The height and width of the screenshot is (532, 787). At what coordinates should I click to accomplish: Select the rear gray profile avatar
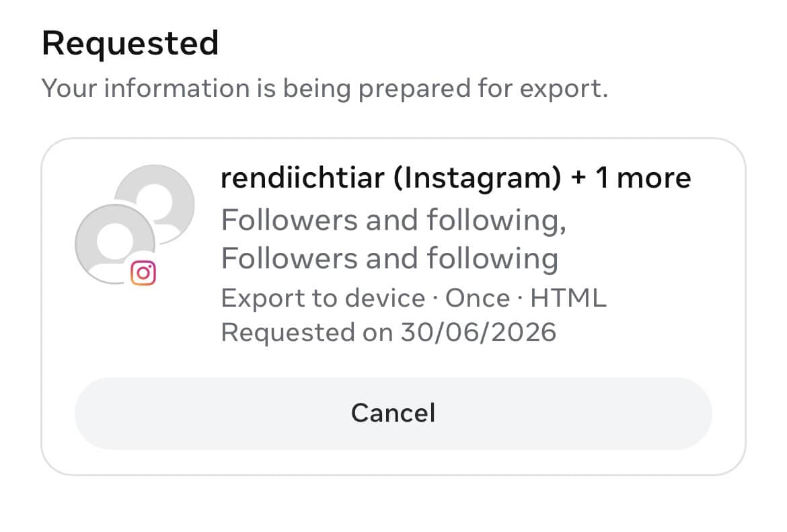155,204
